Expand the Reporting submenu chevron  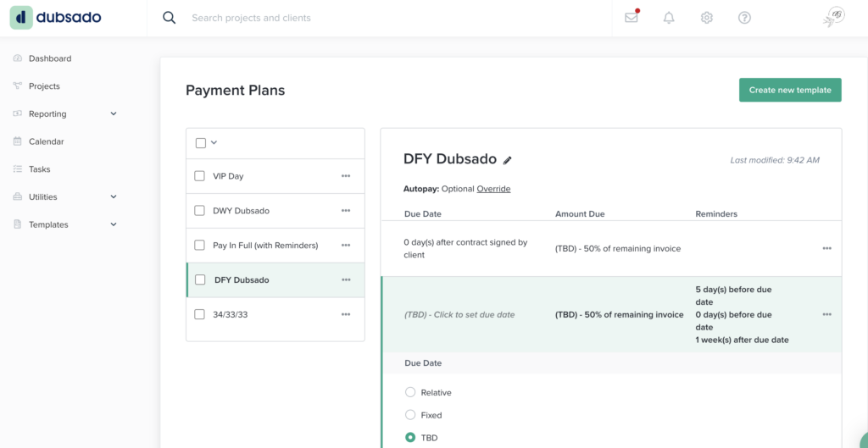coord(114,113)
